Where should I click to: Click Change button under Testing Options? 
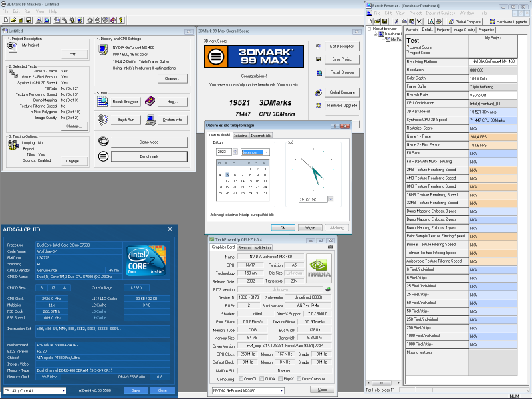[x=74, y=161]
